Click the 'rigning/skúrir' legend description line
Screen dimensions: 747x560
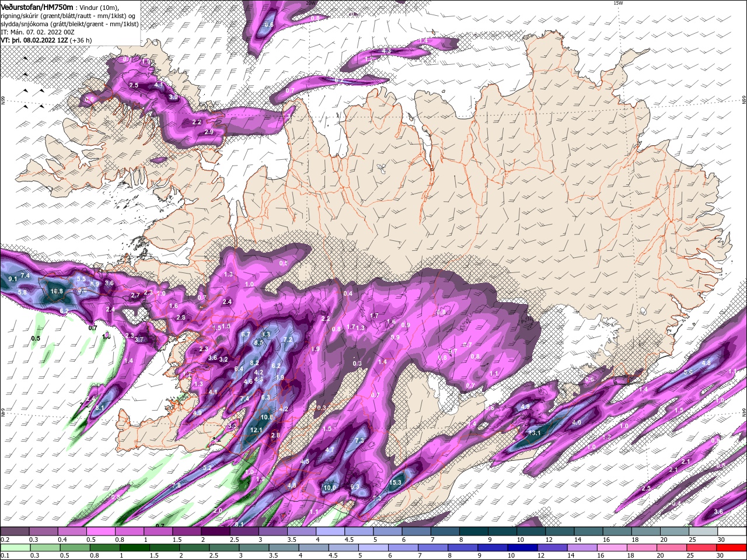(x=68, y=16)
